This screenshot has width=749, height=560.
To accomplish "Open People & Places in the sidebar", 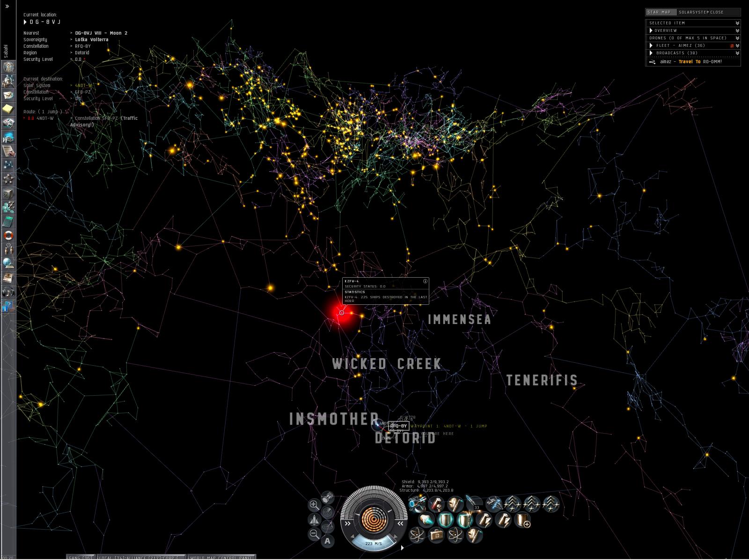I will [x=8, y=81].
